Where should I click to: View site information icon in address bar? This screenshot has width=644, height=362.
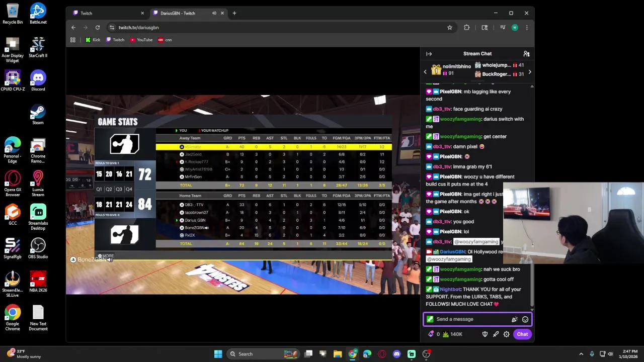pyautogui.click(x=112, y=28)
